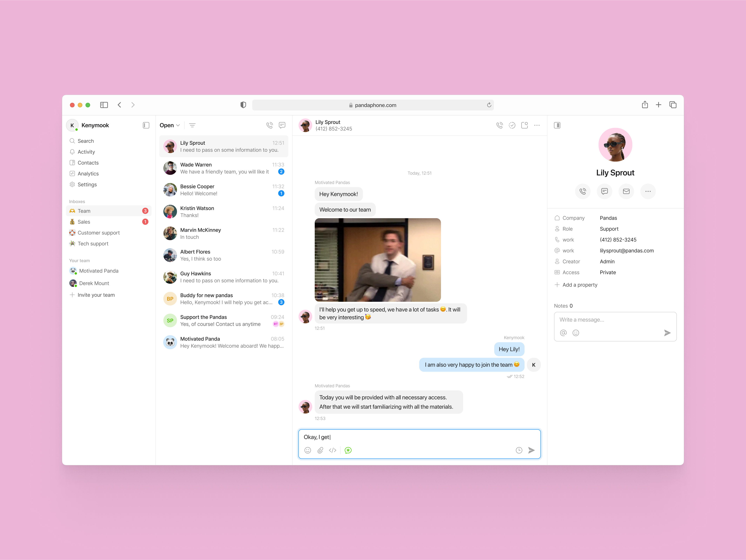Image resolution: width=746 pixels, height=560 pixels.
Task: Click Invite your team
Action: (96, 295)
